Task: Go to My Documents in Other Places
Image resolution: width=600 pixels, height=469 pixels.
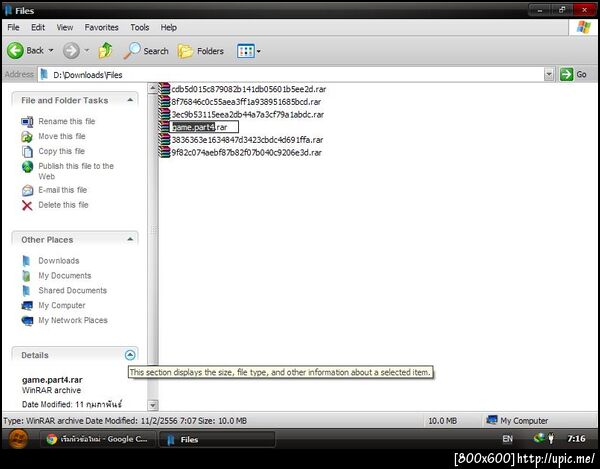Action: tap(65, 275)
